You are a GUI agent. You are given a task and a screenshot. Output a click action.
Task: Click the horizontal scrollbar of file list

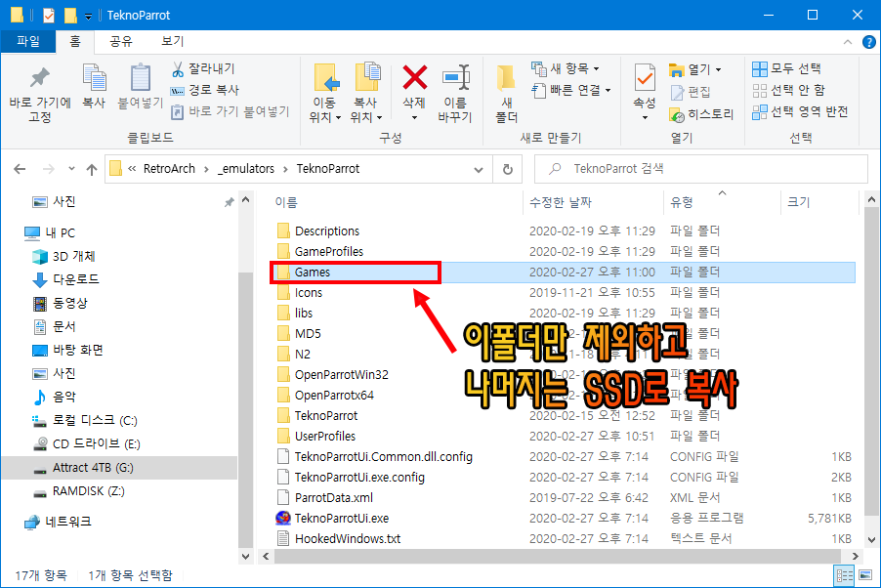point(559,557)
